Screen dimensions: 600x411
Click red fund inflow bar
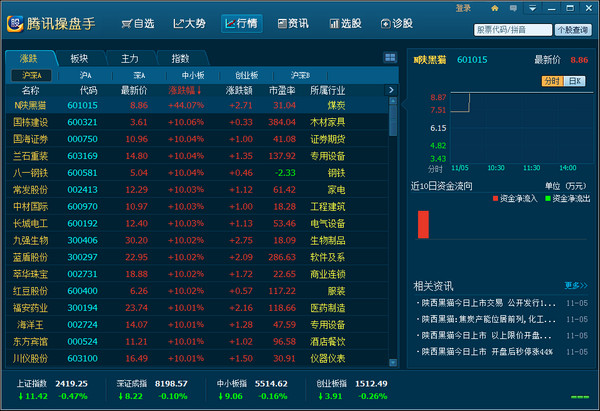pyautogui.click(x=423, y=224)
